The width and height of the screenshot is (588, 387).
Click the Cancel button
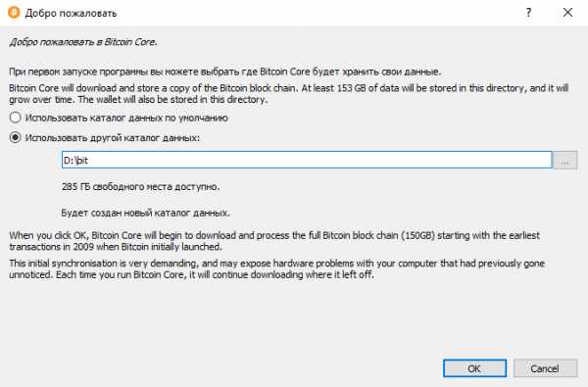545,368
